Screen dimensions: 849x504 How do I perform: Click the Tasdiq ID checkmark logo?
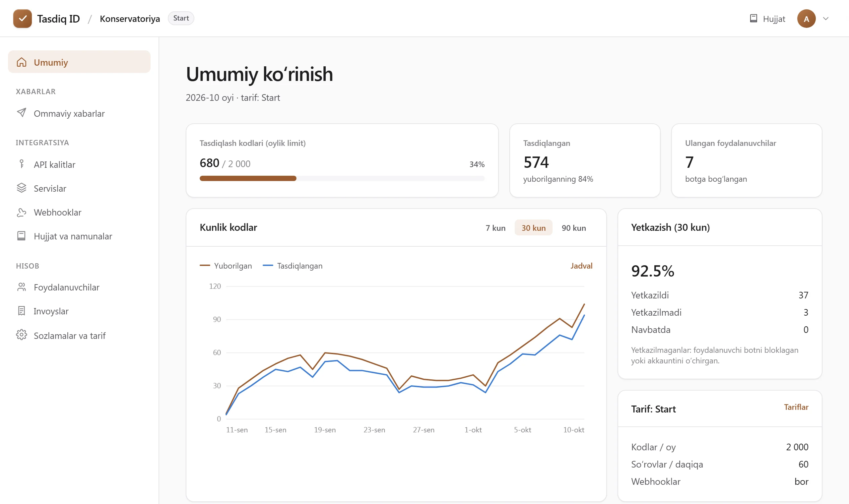pos(23,18)
